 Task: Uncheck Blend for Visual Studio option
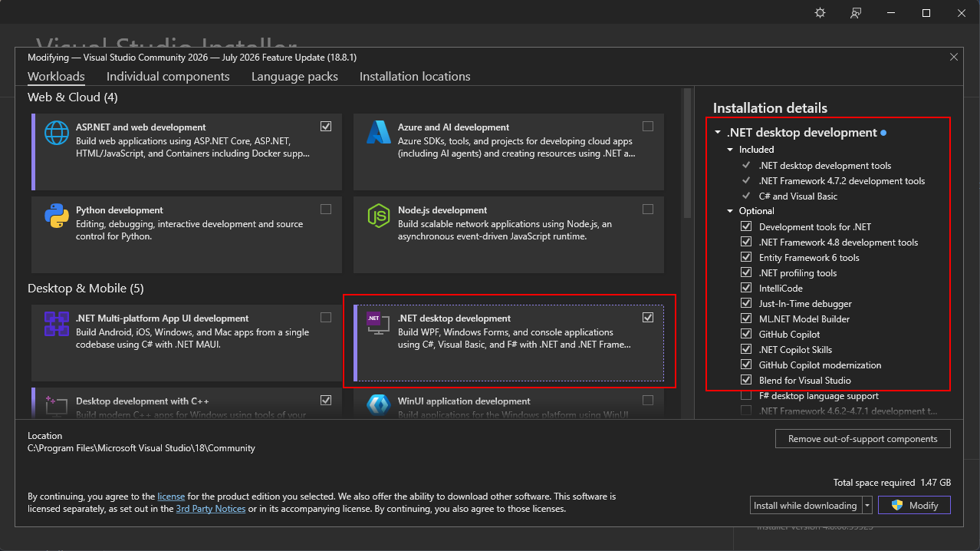coord(746,380)
